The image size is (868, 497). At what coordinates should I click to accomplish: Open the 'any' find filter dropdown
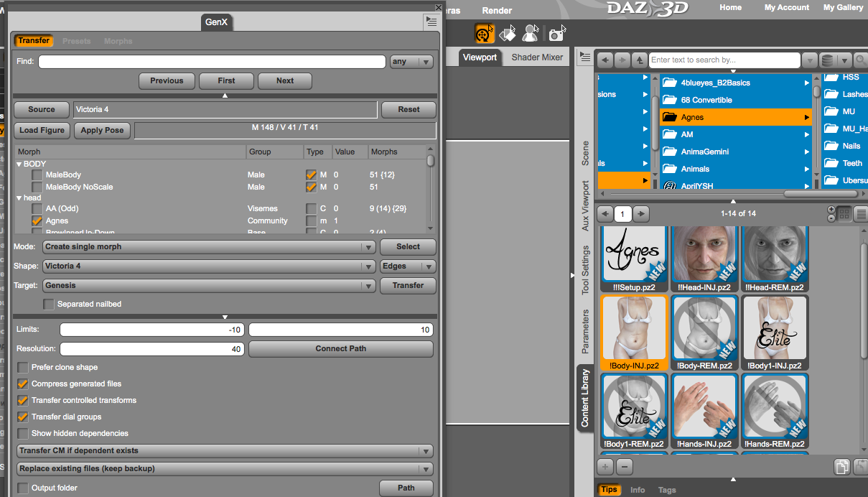tap(411, 62)
